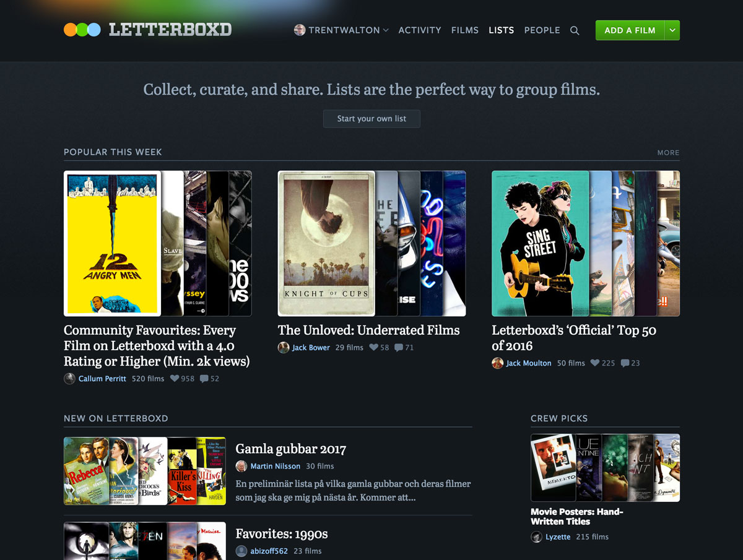Click Jack Moulton's avatar icon
Viewport: 743px width, 560px height.
[x=497, y=363]
